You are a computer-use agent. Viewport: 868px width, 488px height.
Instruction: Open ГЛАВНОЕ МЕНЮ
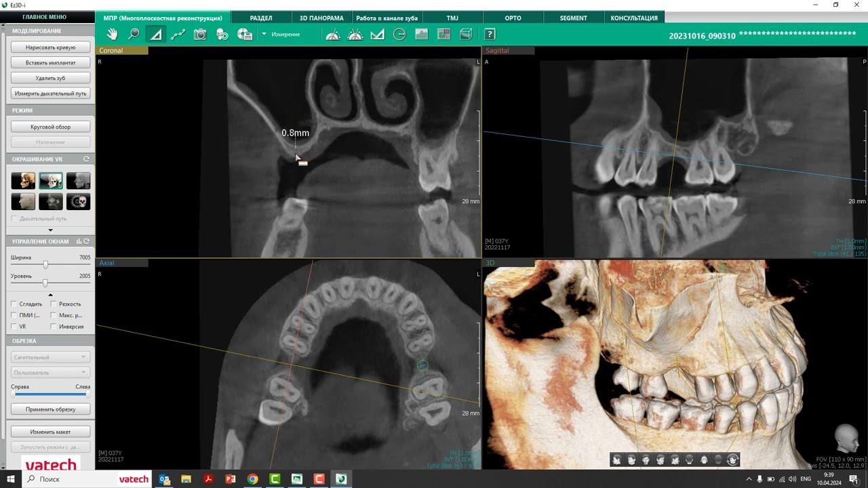(x=45, y=17)
